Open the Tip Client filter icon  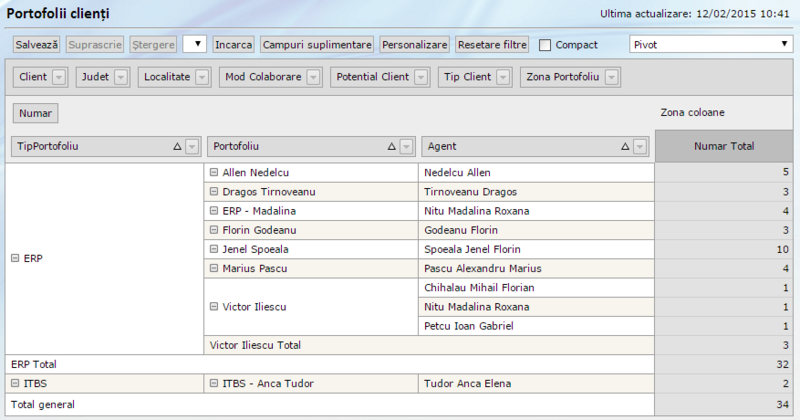coord(503,77)
